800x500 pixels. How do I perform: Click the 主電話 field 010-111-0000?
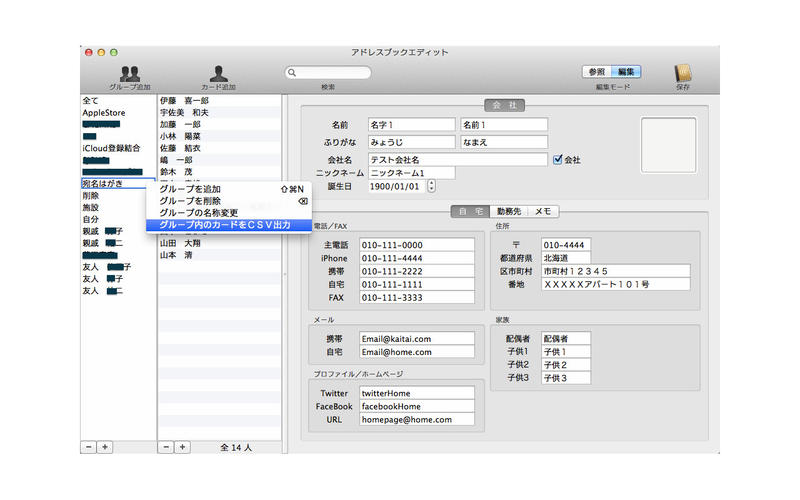coord(417,245)
